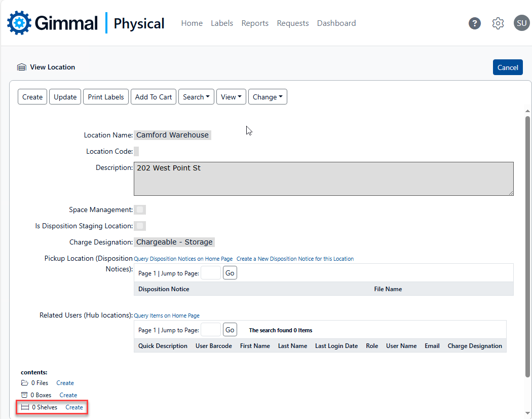
Task: Expand the Search dropdown button
Action: (196, 97)
